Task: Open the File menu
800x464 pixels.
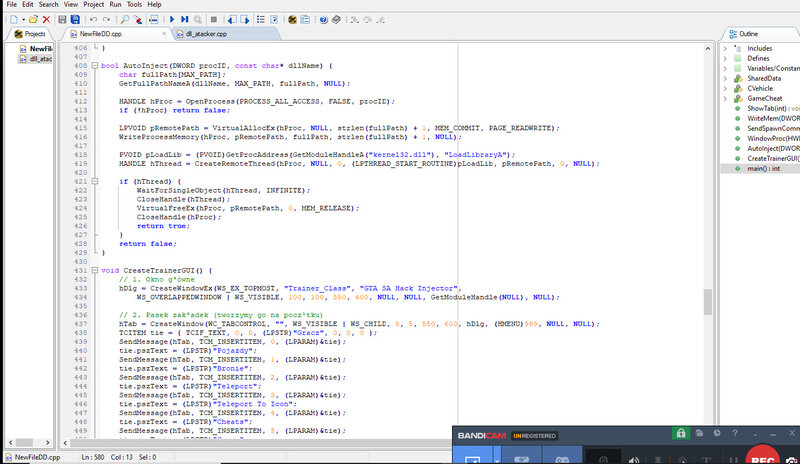Action: click(x=11, y=5)
